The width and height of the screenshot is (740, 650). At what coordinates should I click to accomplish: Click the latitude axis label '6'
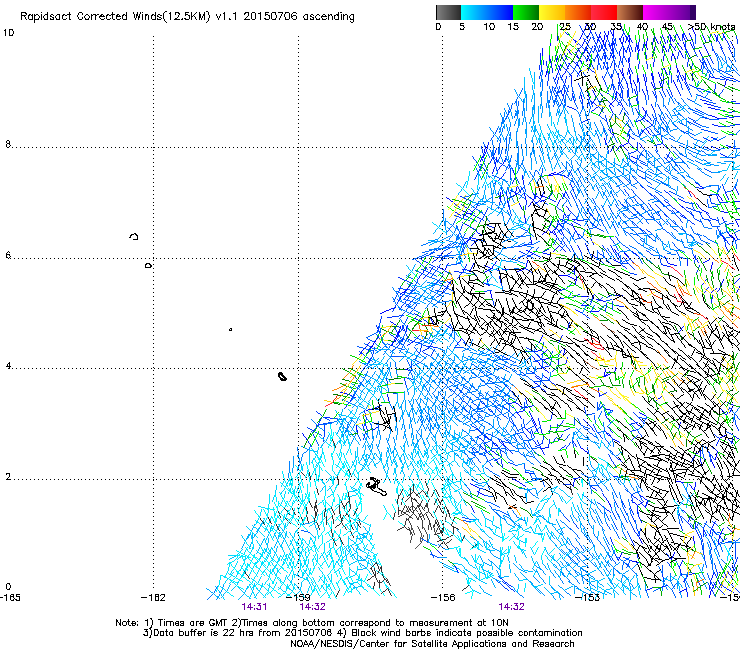coord(8,255)
